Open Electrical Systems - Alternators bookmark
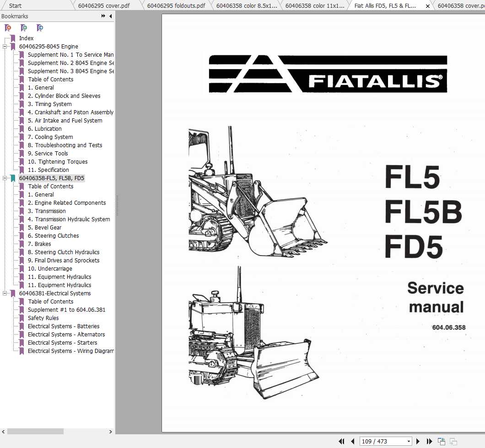The width and height of the screenshot is (485, 448). [x=66, y=335]
